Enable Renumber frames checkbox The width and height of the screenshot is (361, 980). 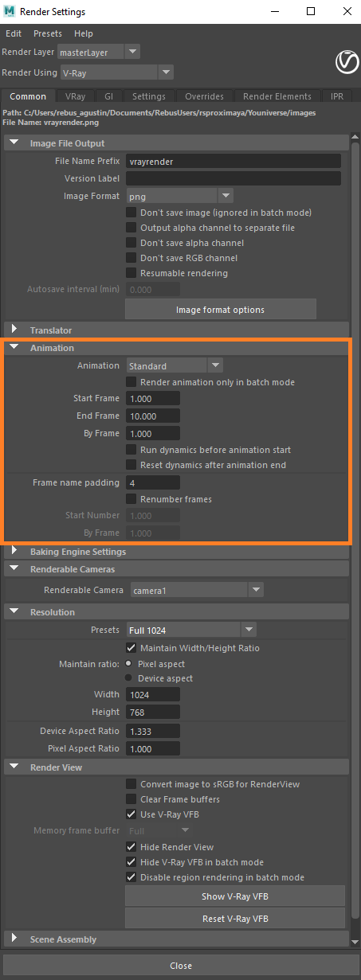131,499
